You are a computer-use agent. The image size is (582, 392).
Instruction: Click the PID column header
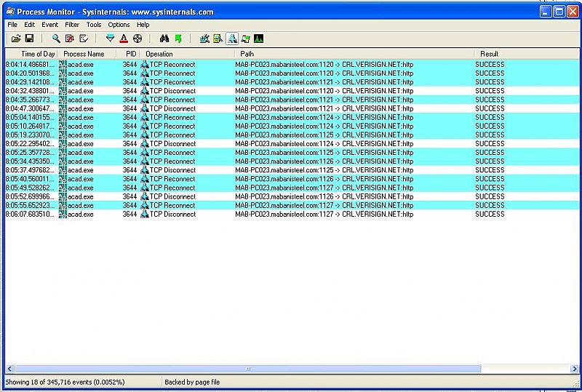pyautogui.click(x=128, y=54)
